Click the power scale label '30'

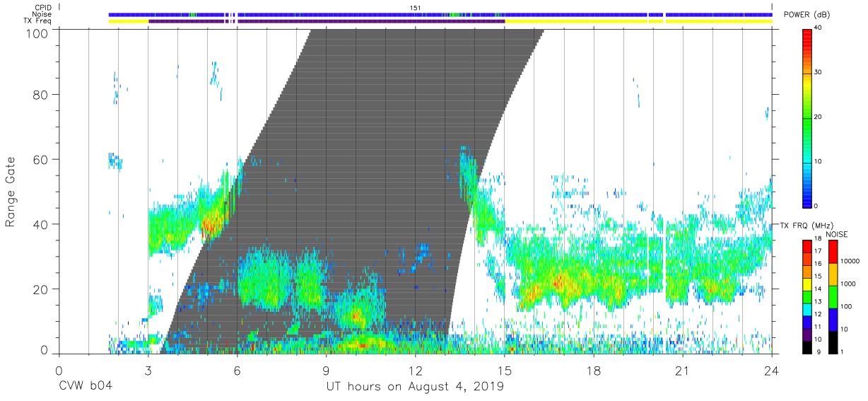(x=816, y=73)
